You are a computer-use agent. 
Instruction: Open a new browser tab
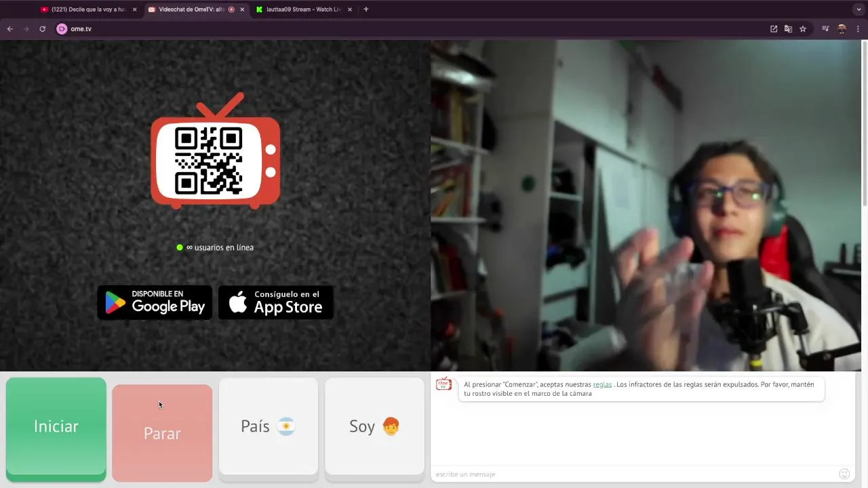(366, 9)
